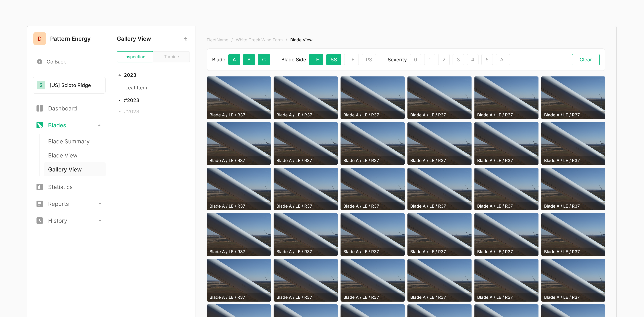This screenshot has width=644, height=317.
Task: Expand the Reports submenu arrow
Action: (x=100, y=204)
